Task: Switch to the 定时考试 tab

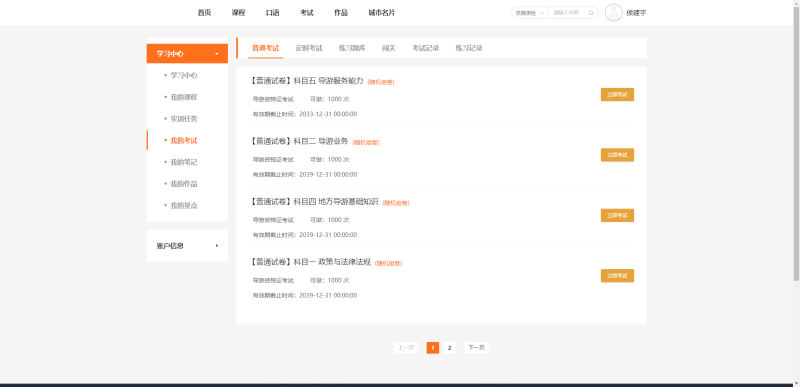Action: 309,48
